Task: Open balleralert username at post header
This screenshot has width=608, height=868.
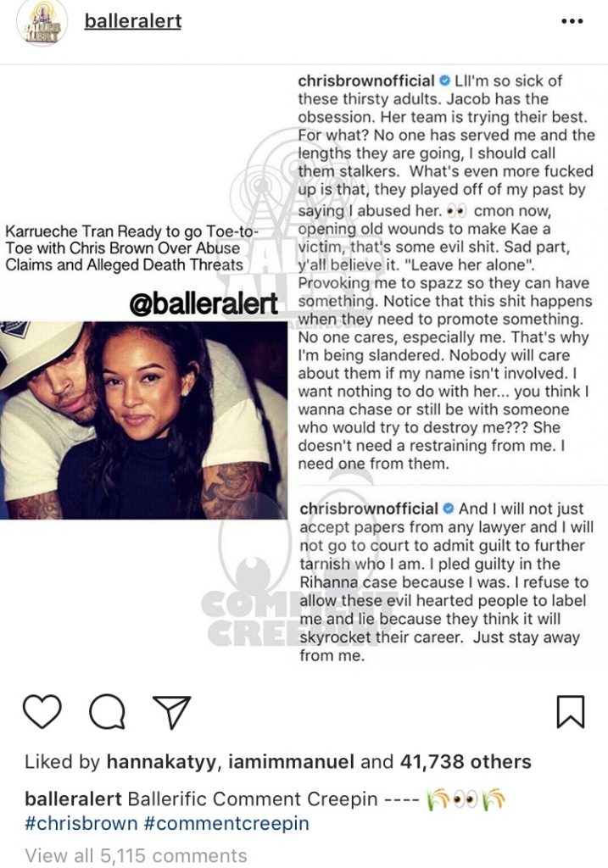Action: 133,21
